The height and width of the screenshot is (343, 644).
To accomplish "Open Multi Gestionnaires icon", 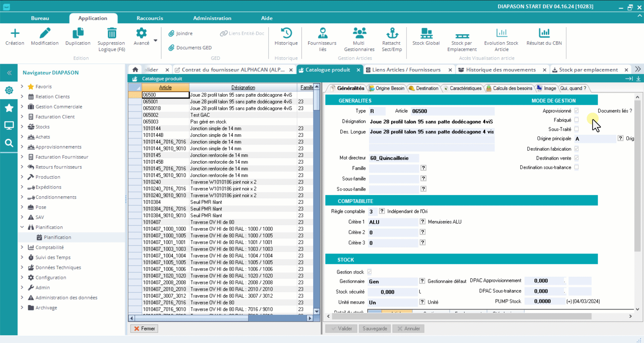I will 359,33.
